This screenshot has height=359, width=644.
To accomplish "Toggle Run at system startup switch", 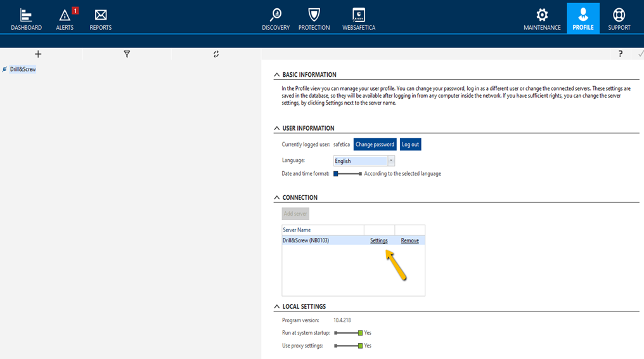I will (x=349, y=333).
